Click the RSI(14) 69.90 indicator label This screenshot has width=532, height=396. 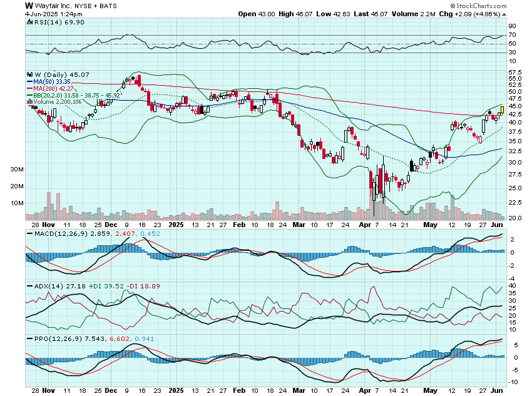[59, 23]
